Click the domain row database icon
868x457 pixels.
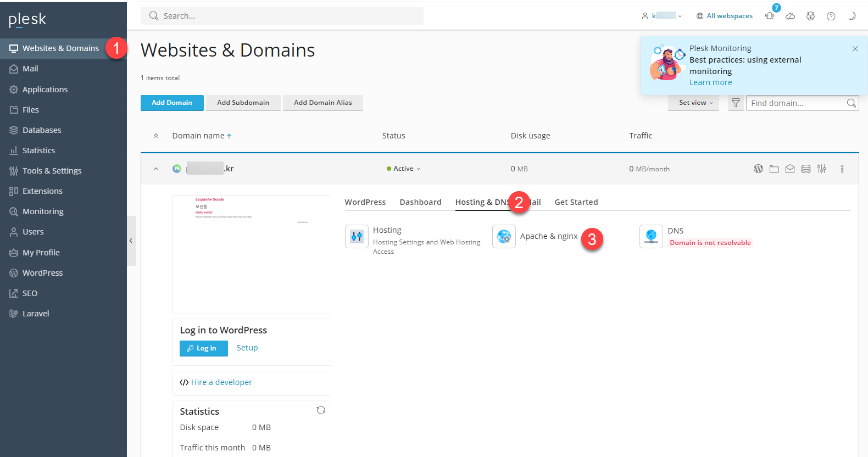coord(806,169)
